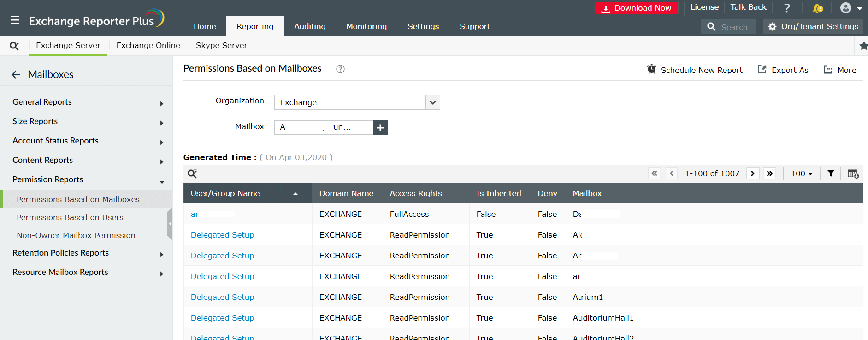868x340 pixels.
Task: Click the notification bell icon
Action: click(x=818, y=8)
